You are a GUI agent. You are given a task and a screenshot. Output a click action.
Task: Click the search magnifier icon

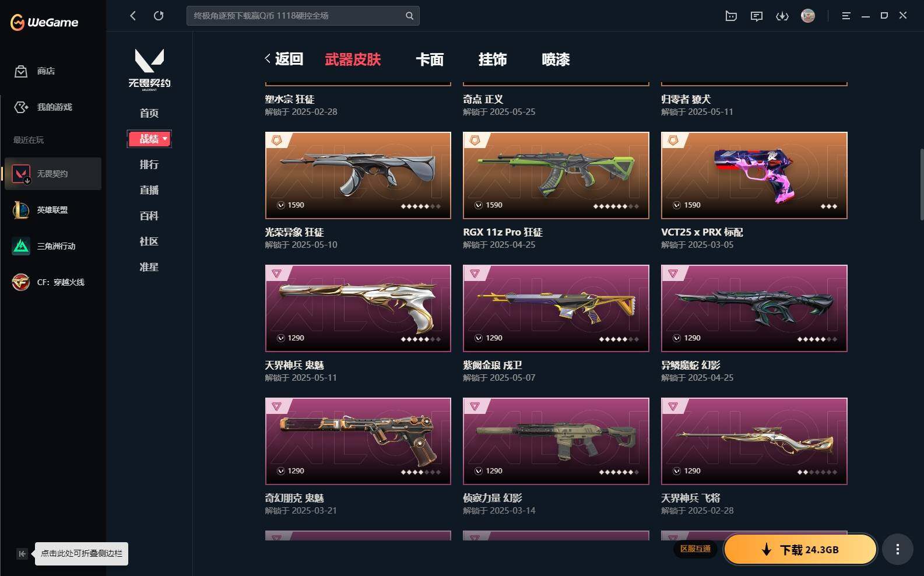point(409,16)
